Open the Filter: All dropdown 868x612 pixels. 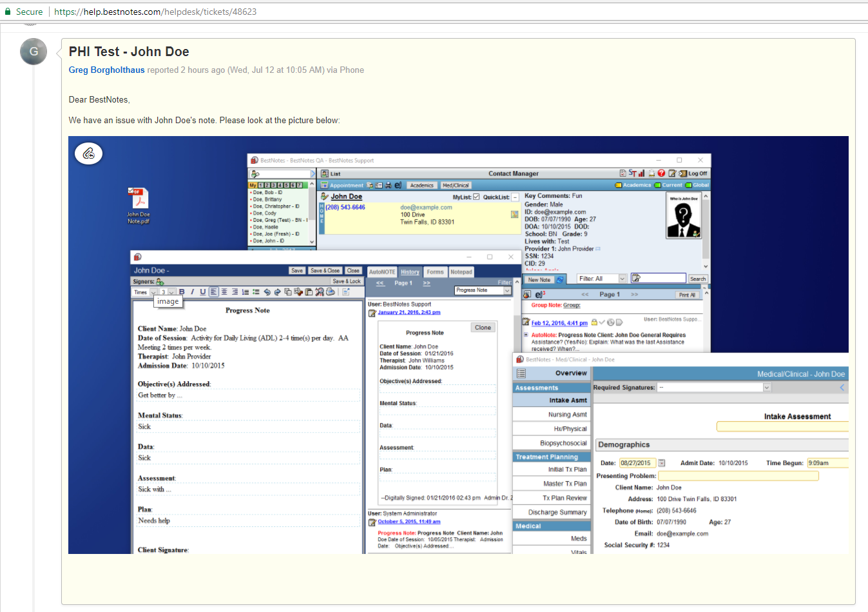pyautogui.click(x=602, y=279)
